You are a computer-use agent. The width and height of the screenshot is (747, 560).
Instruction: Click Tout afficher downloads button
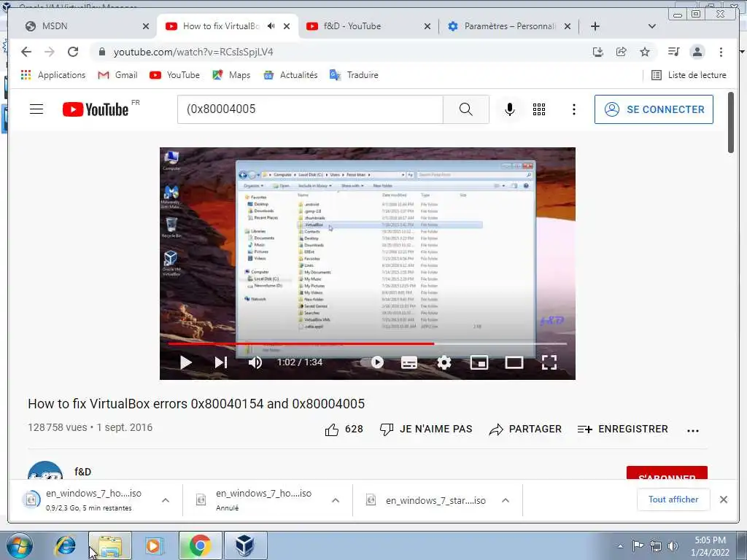tap(673, 499)
